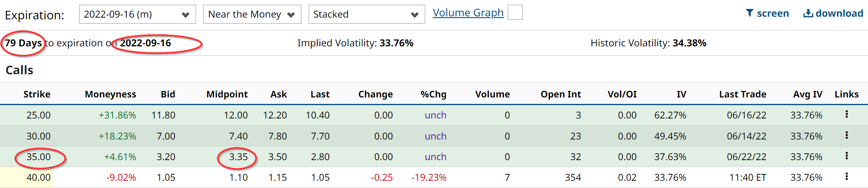Image resolution: width=868 pixels, height=188 pixels.
Task: Click the Avg IV column header
Action: point(807,94)
